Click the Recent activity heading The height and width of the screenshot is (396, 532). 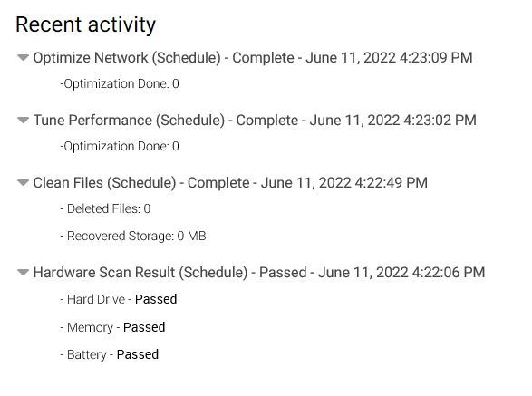[x=85, y=25]
